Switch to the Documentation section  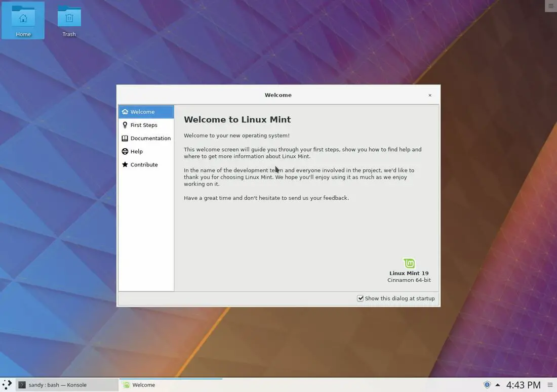(146, 138)
